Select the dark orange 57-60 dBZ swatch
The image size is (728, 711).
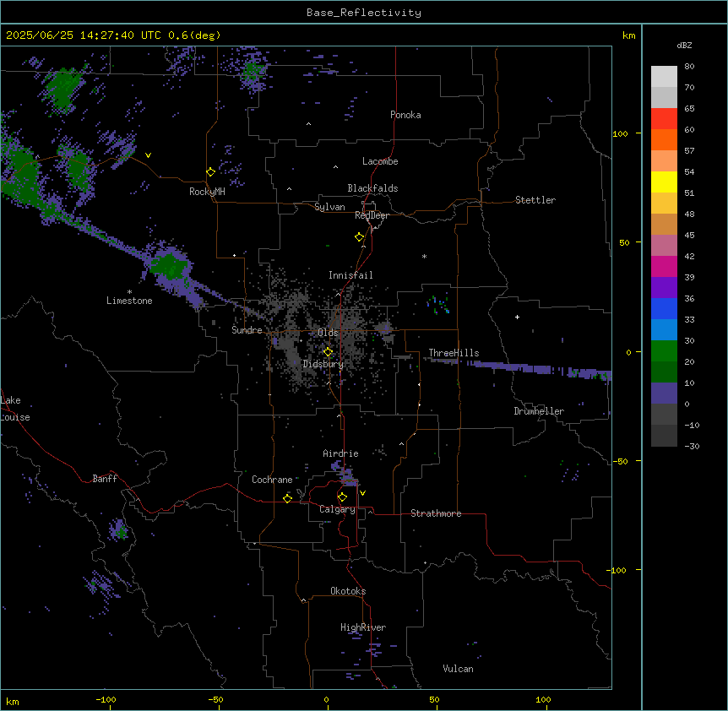pyautogui.click(x=664, y=139)
